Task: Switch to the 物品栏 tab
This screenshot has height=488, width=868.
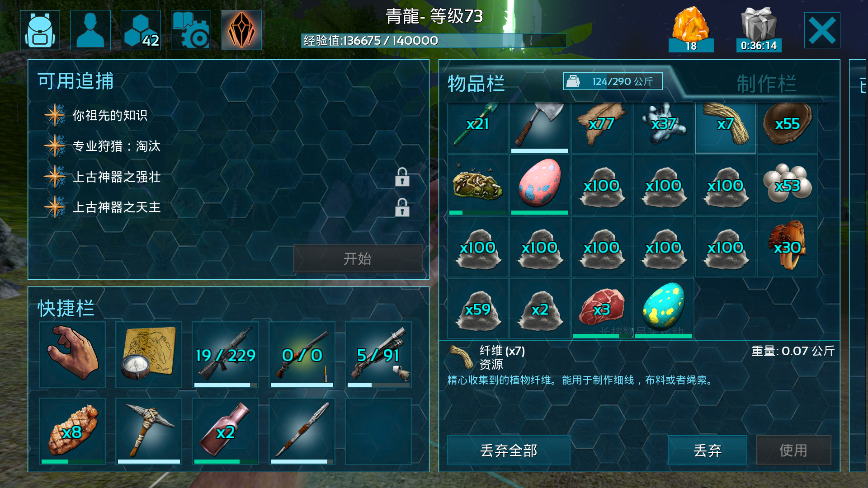Action: pyautogui.click(x=476, y=84)
